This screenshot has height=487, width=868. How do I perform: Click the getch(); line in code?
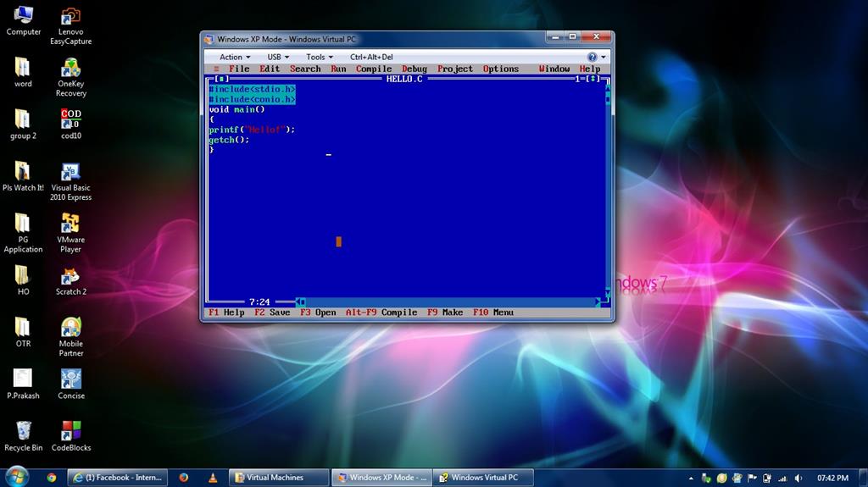[229, 140]
